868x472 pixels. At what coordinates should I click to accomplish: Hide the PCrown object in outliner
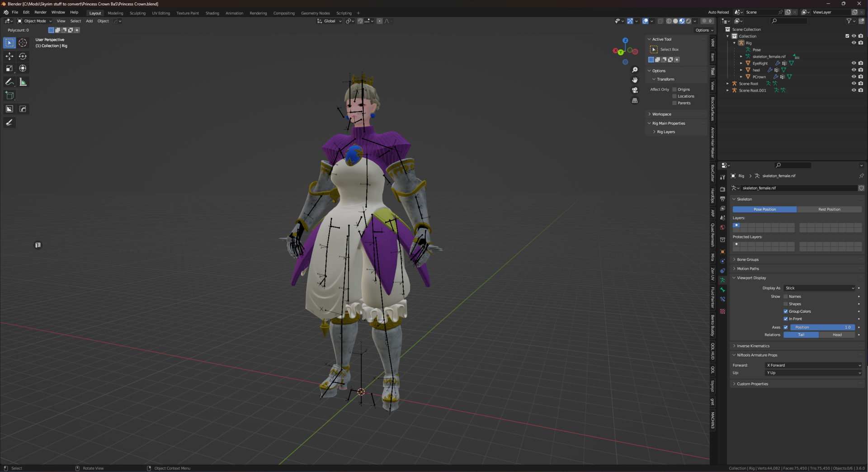pos(854,77)
